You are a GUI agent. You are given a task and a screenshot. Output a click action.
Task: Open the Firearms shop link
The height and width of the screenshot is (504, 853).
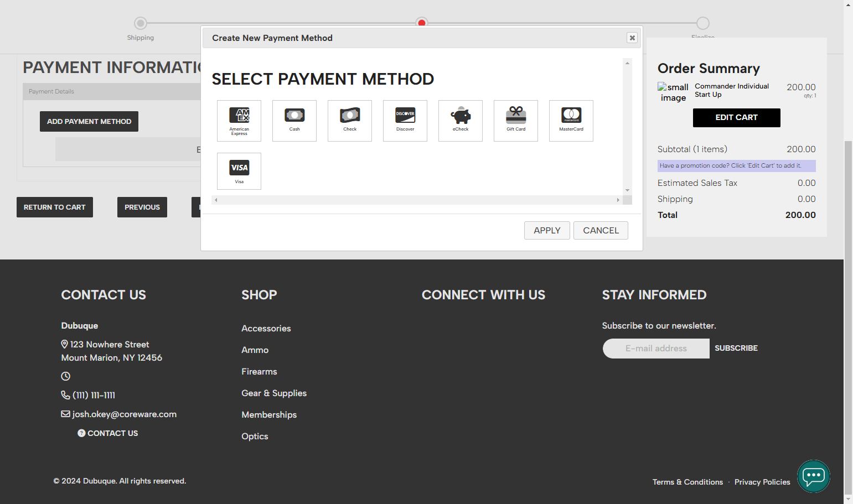click(259, 371)
